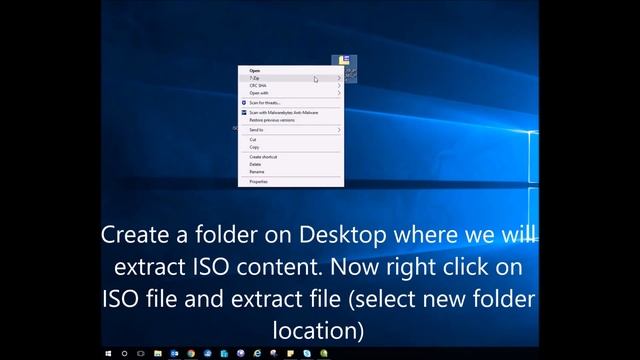Open the Windows Store taskbar icon
Image resolution: width=640 pixels, height=360 pixels.
224,353
